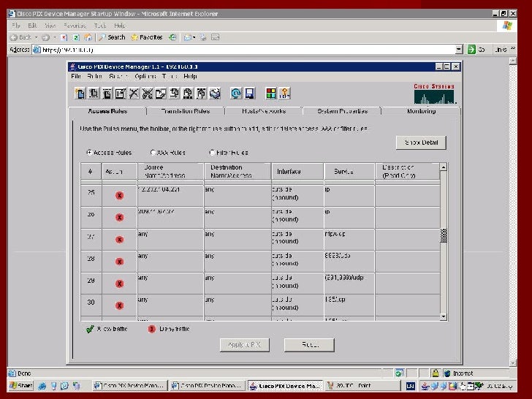Screen dimensions: 532x399
Task: Click the floppy disk save icon in PDM toolbar
Action: coord(250,94)
